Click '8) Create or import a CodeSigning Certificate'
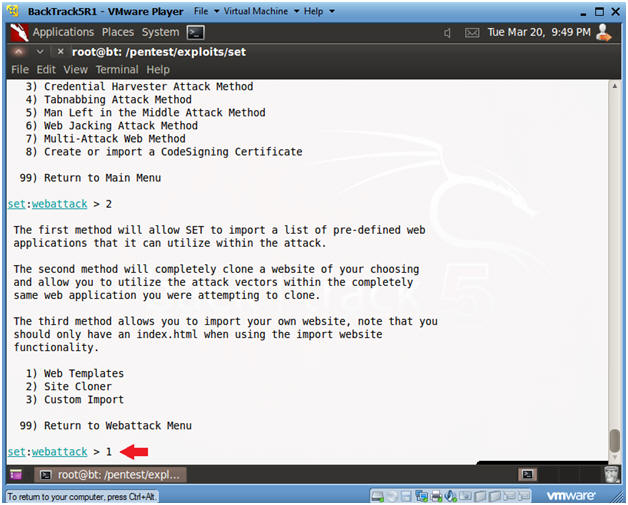The height and width of the screenshot is (505, 628). click(164, 152)
